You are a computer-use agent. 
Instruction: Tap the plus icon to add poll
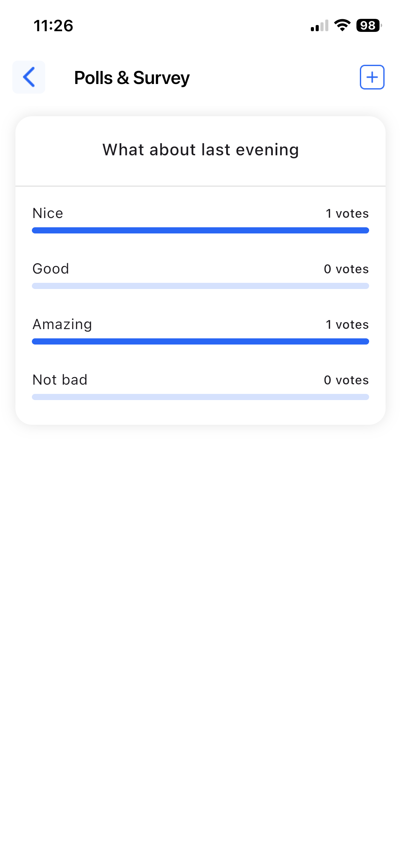[x=372, y=77]
